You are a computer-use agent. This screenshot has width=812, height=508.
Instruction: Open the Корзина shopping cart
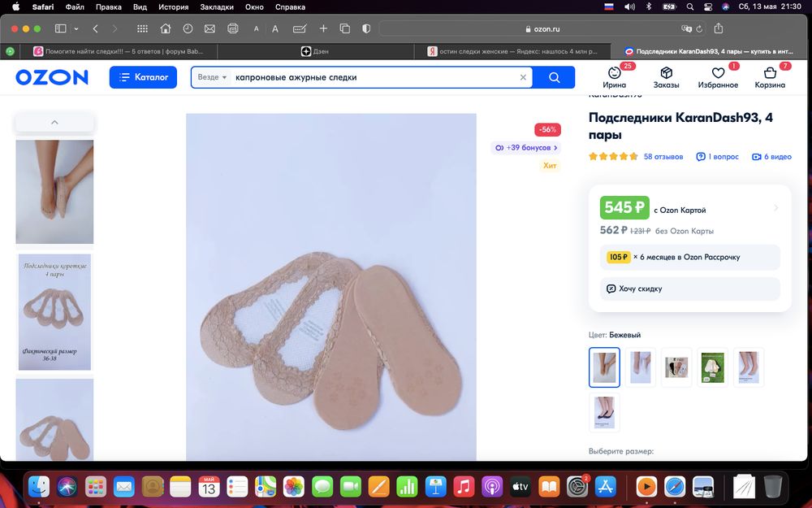pos(770,76)
